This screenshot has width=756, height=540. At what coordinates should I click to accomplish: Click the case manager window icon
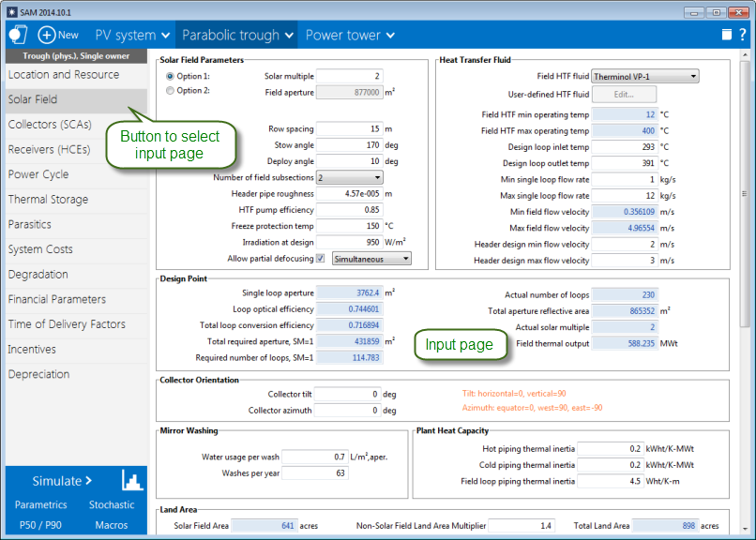click(x=725, y=33)
